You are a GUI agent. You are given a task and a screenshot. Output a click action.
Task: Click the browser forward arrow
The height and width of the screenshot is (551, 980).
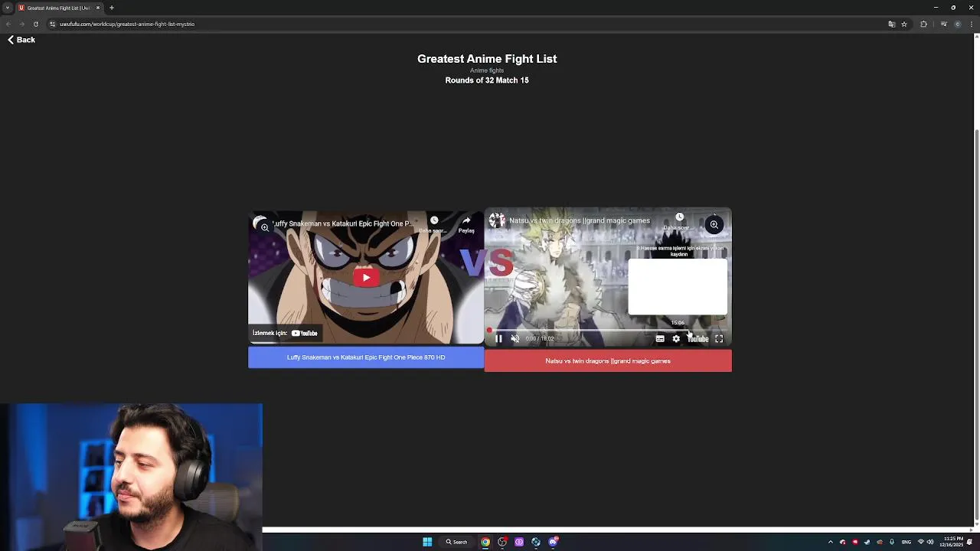pos(21,24)
